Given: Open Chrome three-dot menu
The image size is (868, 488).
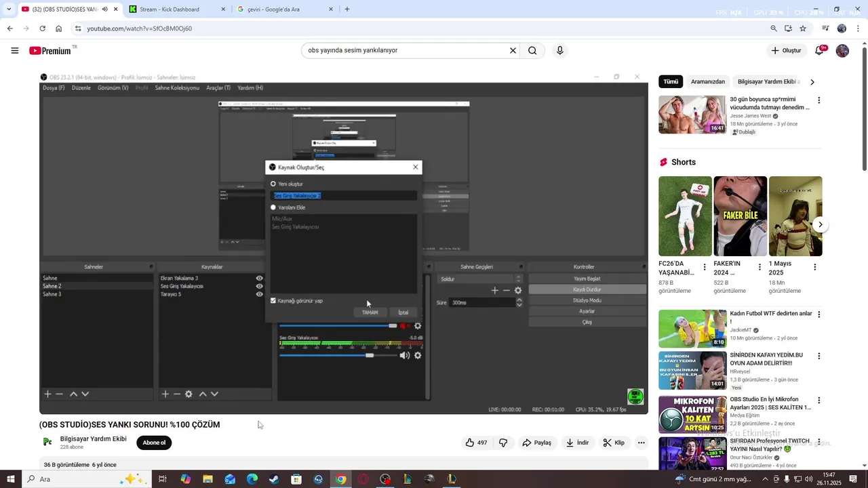Looking at the screenshot, I should pyautogui.click(x=858, y=28).
